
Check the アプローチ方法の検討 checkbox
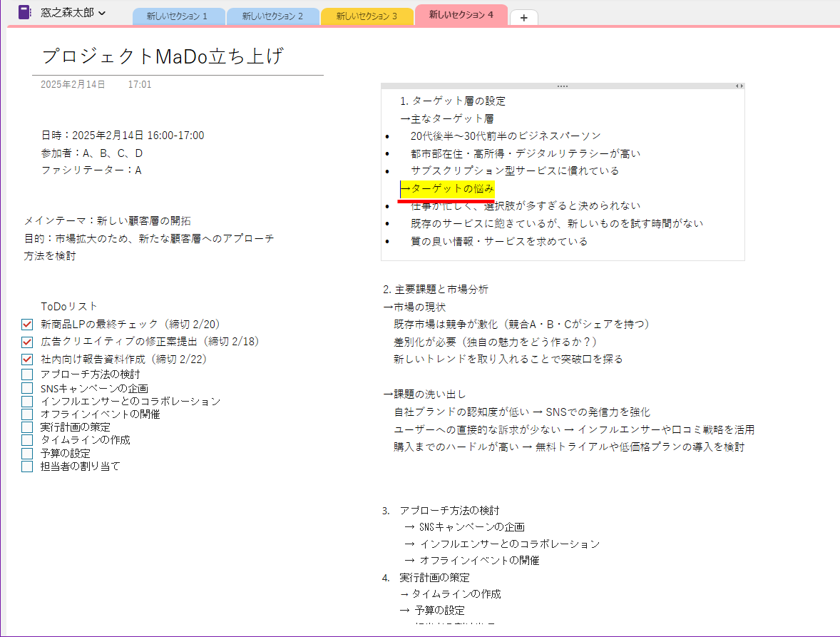(x=26, y=373)
